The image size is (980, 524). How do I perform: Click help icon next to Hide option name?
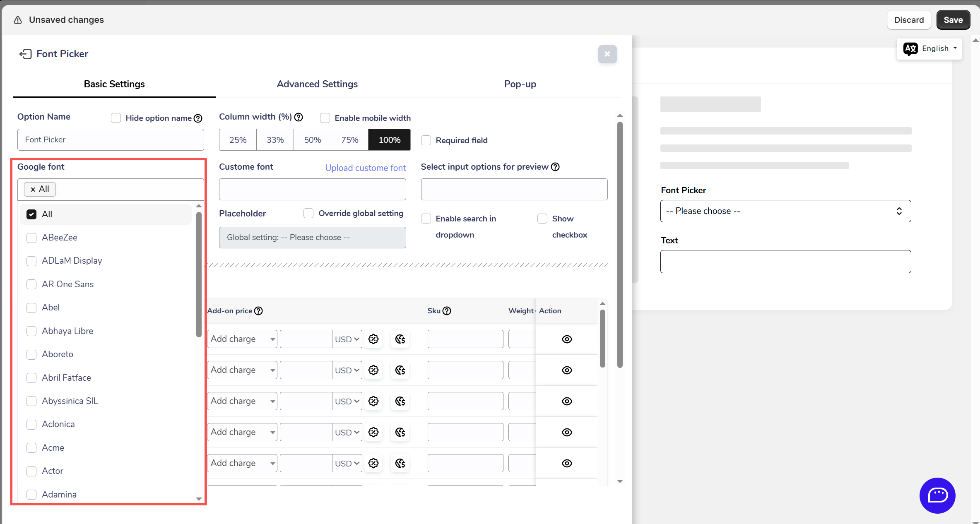click(198, 118)
